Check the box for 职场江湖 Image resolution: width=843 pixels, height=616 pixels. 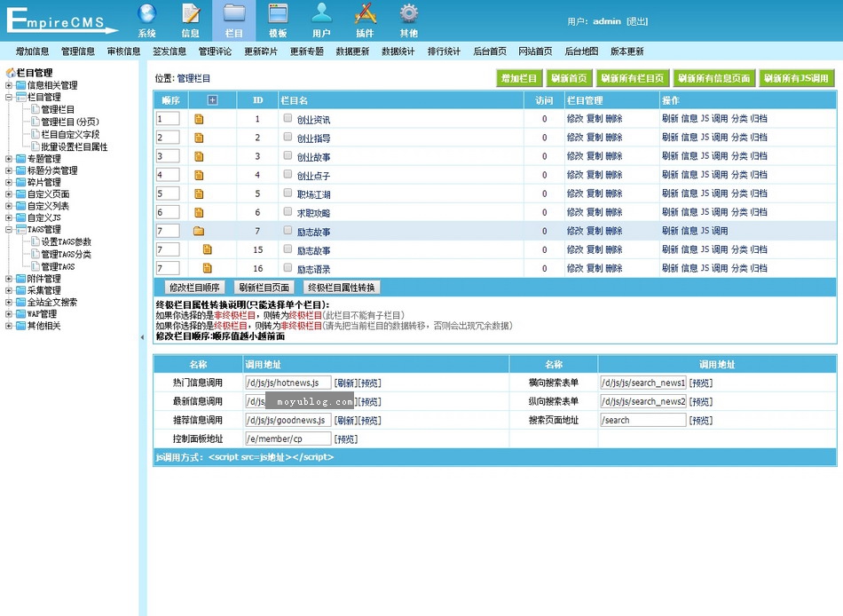[288, 193]
